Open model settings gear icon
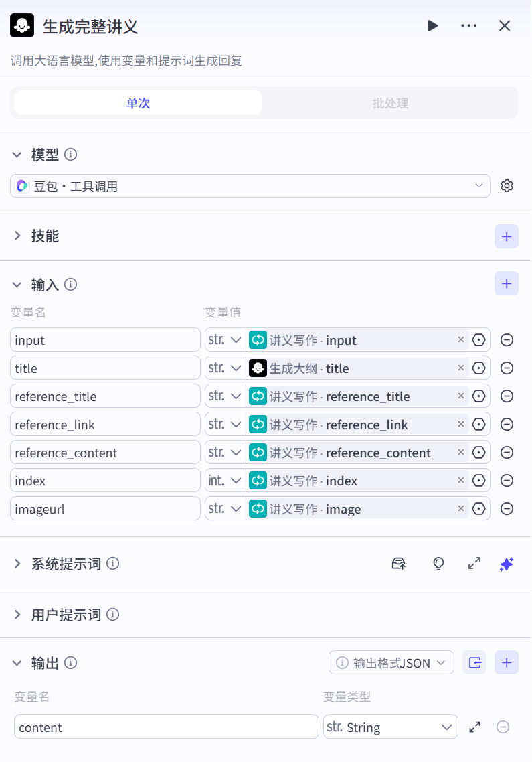Screen dimensions: 532x762 point(507,186)
